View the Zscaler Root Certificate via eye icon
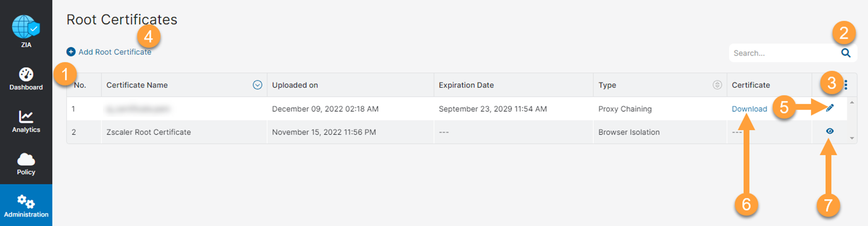The height and width of the screenshot is (226, 868). [x=829, y=131]
